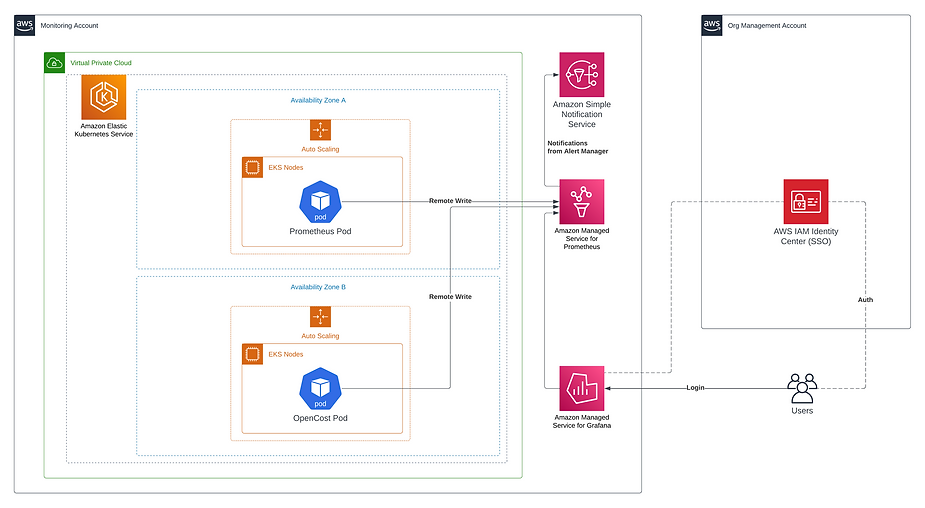The height and width of the screenshot is (508, 925).
Task: Click the upper Remote Write arrow label
Action: point(450,201)
